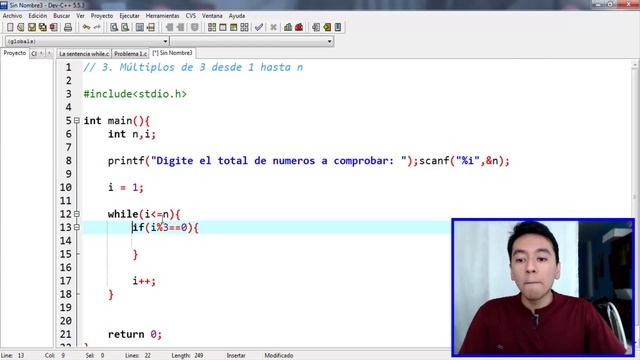Click on the 'while(i<=n){' line
This screenshot has height=360, width=640.
click(x=144, y=214)
